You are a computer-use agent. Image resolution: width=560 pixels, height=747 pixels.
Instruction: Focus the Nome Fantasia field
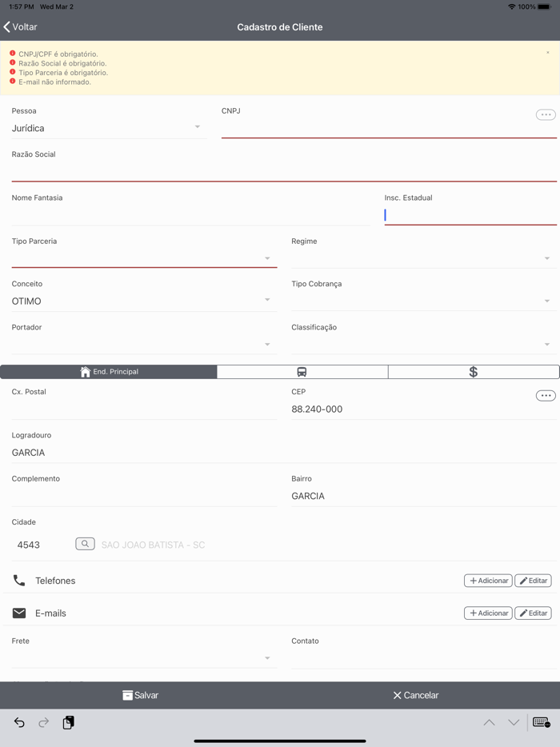click(190, 215)
